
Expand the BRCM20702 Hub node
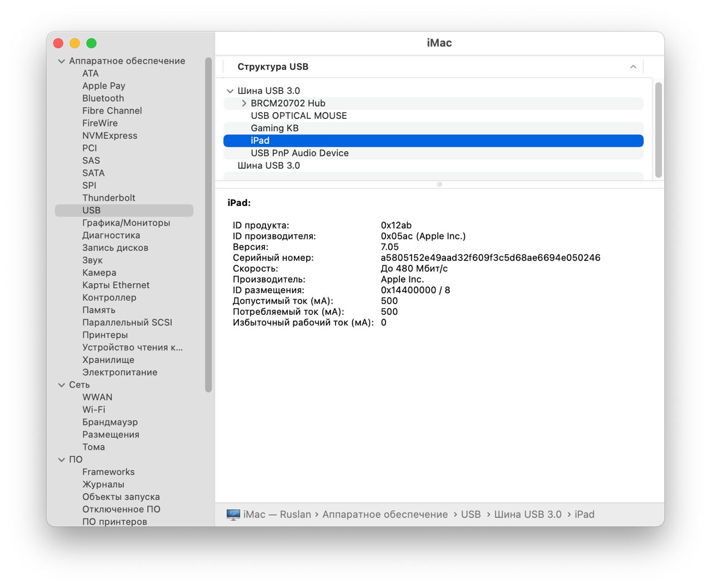[244, 103]
